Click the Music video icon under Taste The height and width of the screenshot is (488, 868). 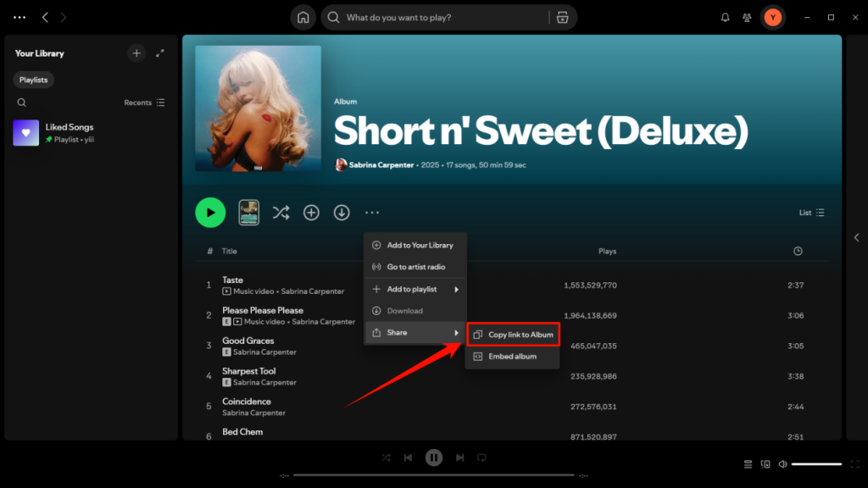pyautogui.click(x=226, y=291)
